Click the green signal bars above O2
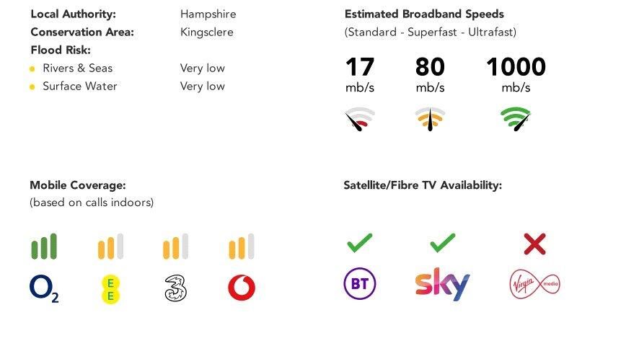The width and height of the screenshot is (639, 364). [x=44, y=247]
